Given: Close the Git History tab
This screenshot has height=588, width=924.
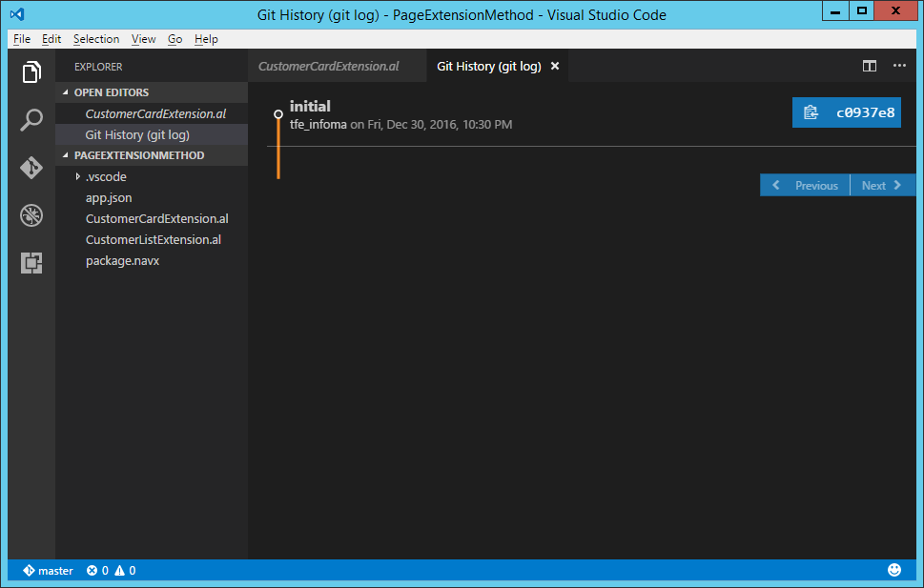Looking at the screenshot, I should 555,66.
